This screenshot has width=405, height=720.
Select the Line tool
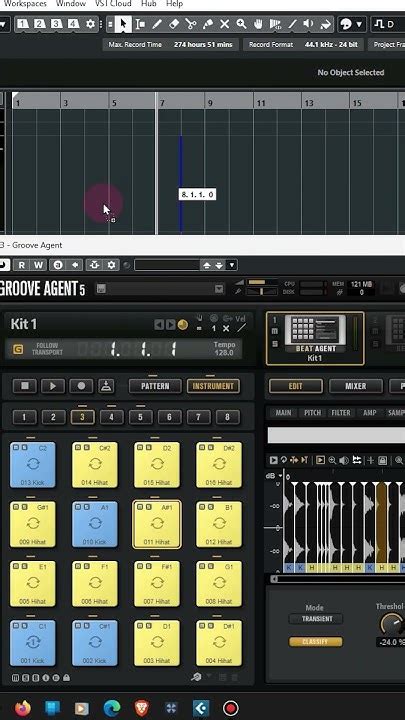(x=292, y=24)
